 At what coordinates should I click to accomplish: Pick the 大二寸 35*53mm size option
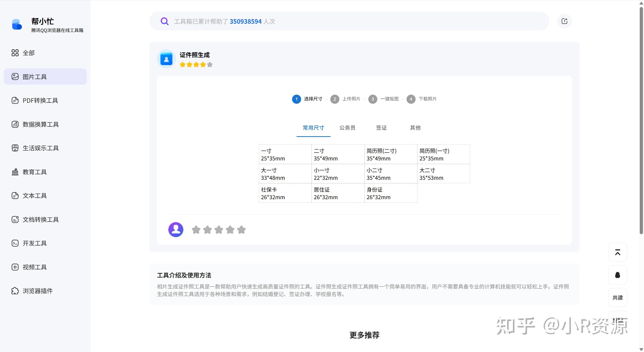click(x=444, y=174)
